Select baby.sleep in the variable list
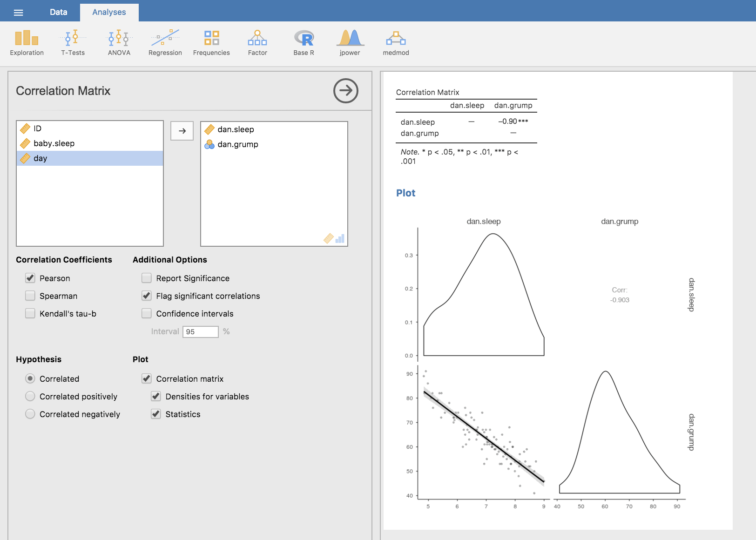This screenshot has width=756, height=540. tap(90, 143)
